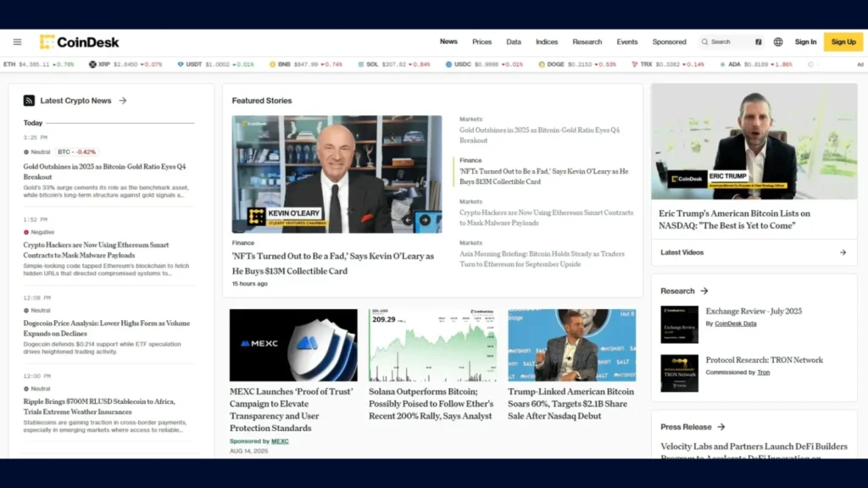Open Gold Outshines article in Latest News
This screenshot has width=868, height=488.
(x=104, y=171)
